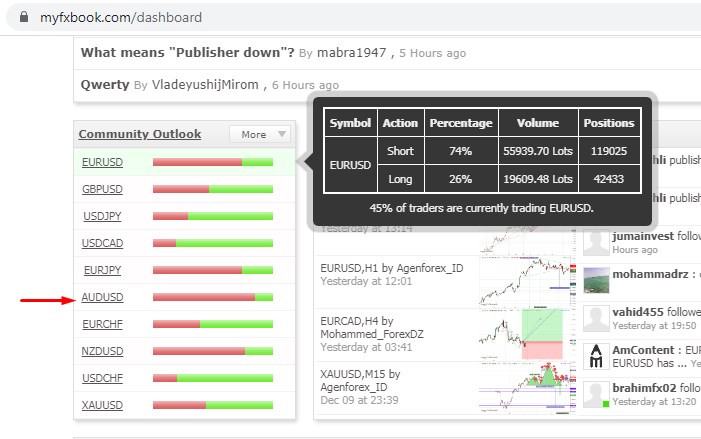Open EURUSD,H1 chart by Agenforex_ID
701x439 pixels.
coord(392,268)
